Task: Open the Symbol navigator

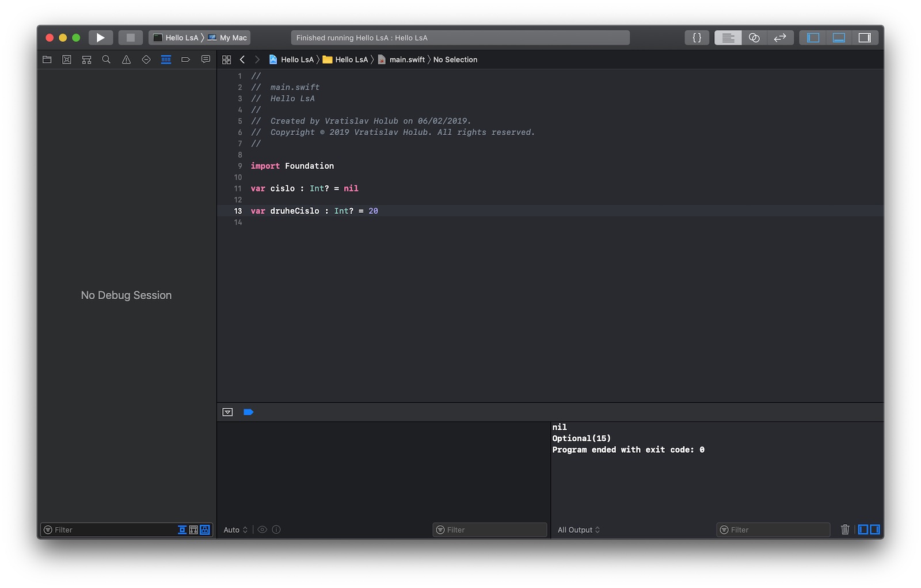Action: [x=87, y=60]
